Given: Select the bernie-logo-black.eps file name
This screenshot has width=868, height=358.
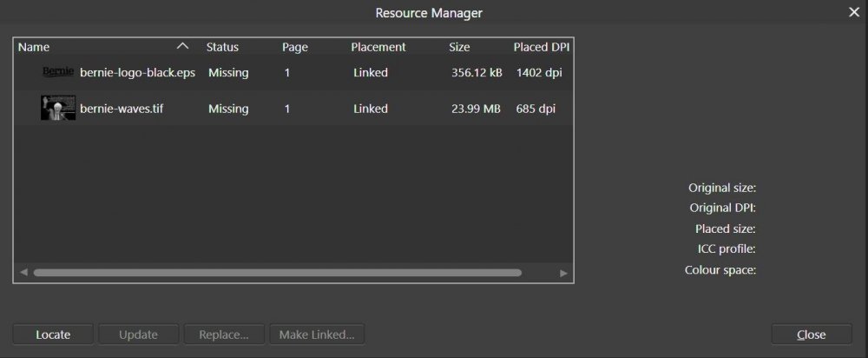Looking at the screenshot, I should tap(137, 73).
